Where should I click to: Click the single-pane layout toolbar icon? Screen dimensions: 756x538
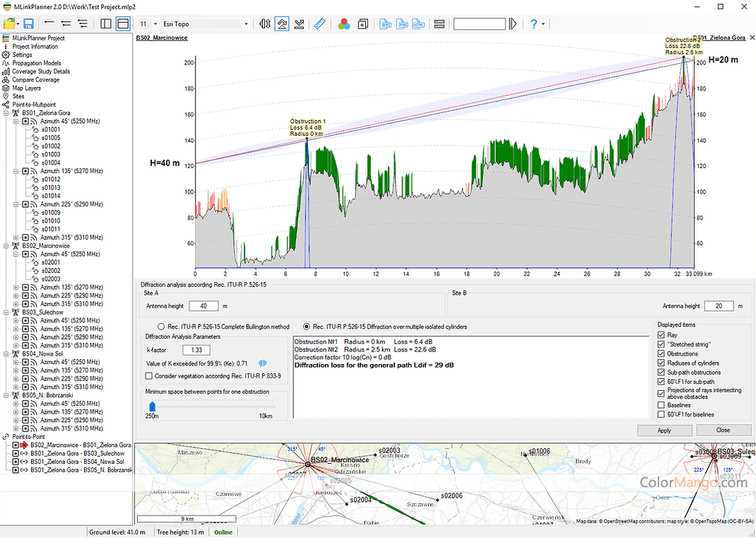point(123,24)
